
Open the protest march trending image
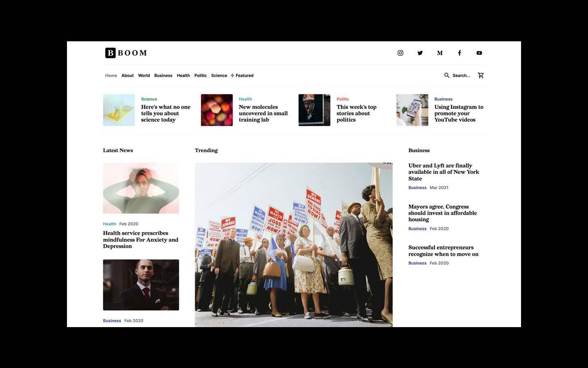click(x=294, y=244)
